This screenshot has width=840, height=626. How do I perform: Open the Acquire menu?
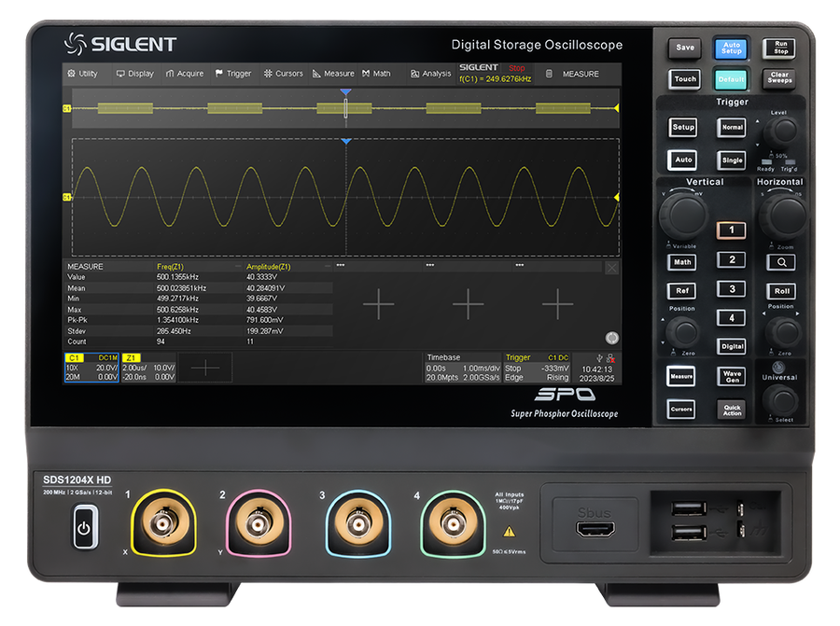(x=184, y=74)
